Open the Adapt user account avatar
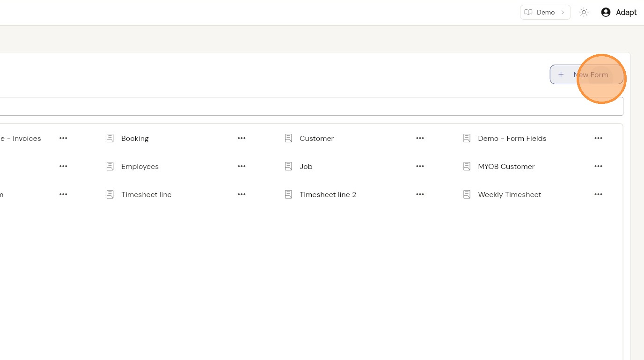This screenshot has width=644, height=360. coord(606,12)
